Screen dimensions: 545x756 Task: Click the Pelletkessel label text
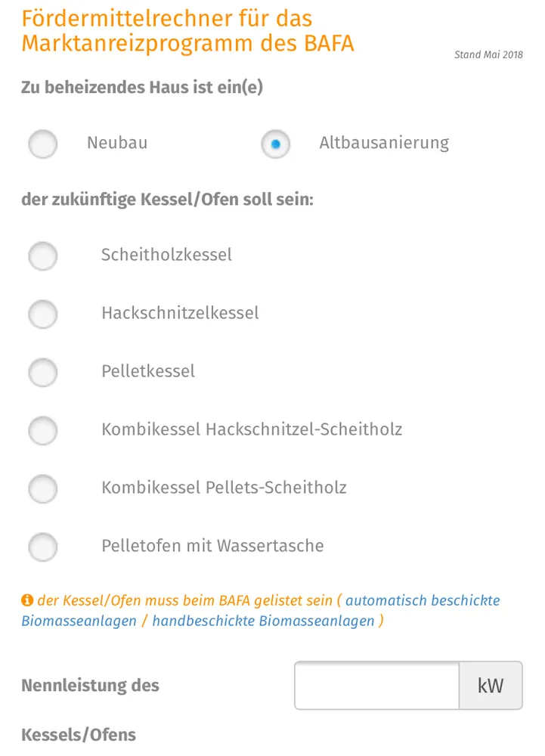pos(148,371)
